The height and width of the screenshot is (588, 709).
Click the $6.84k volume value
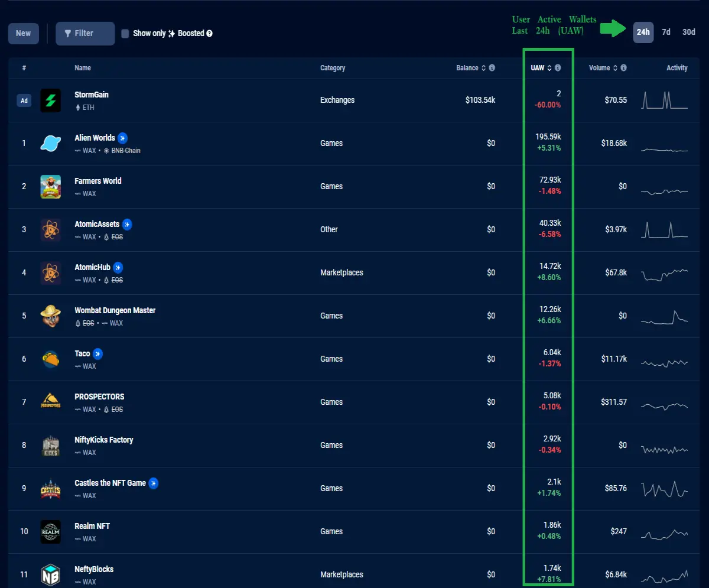615,574
